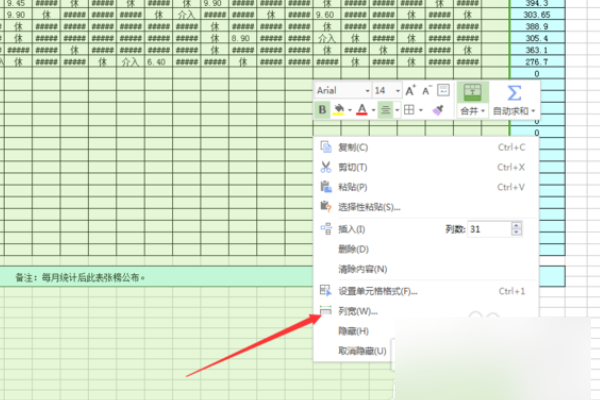Viewport: 600px width, 400px height.
Task: Apply red font color with the A icon
Action: 362,110
